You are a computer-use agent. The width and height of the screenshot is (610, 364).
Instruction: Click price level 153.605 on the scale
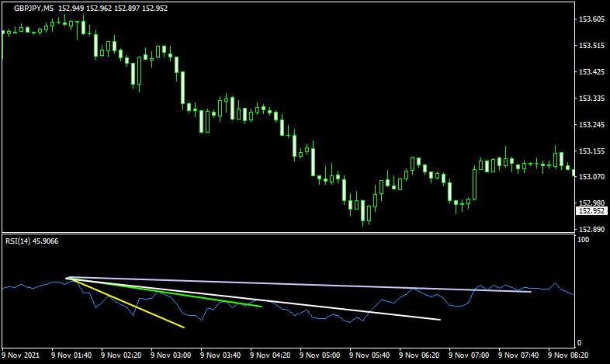pos(591,19)
